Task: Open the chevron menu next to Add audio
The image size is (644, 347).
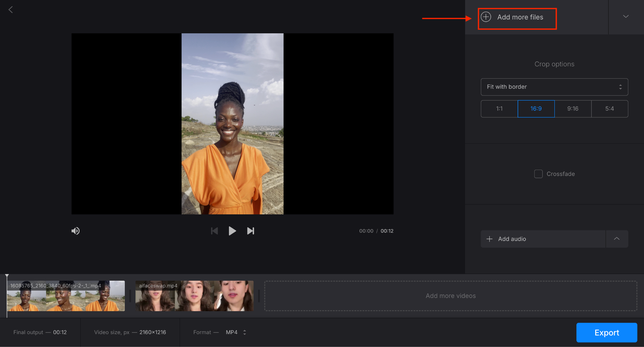Action: [x=617, y=239]
